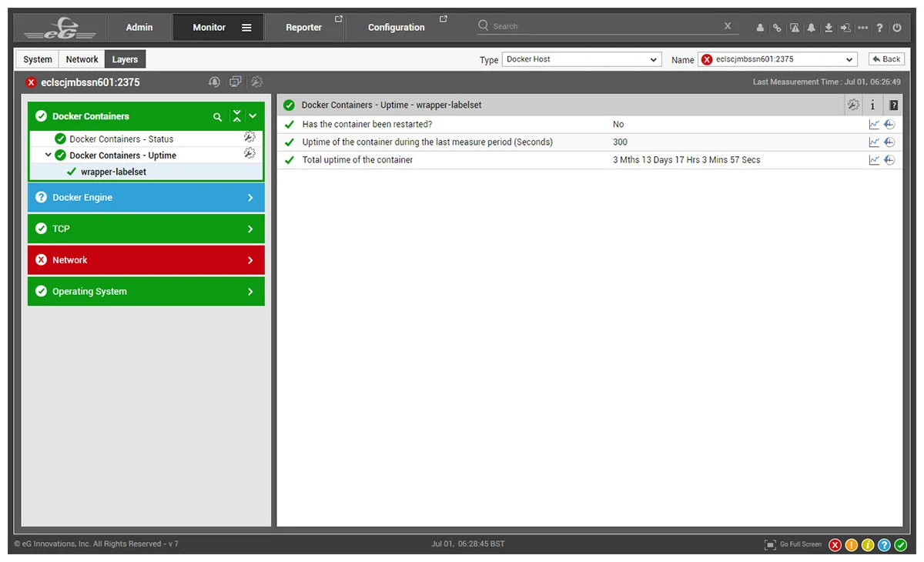
Task: Open the alarm warning triangle icon
Action: coord(794,28)
